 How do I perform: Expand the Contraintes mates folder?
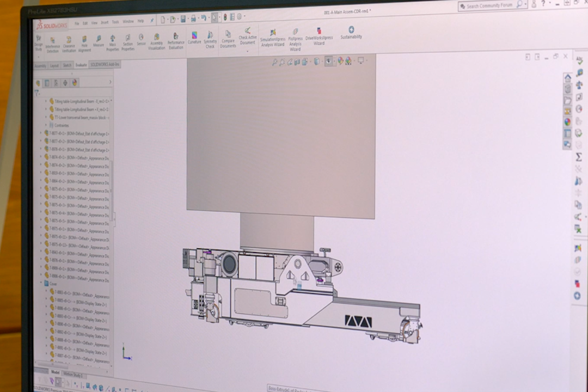pos(46,125)
